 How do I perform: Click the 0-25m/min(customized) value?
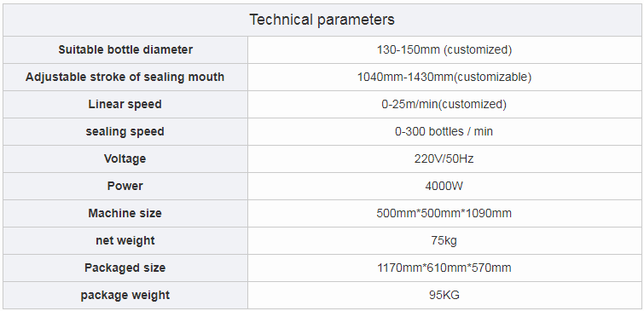[x=444, y=104]
